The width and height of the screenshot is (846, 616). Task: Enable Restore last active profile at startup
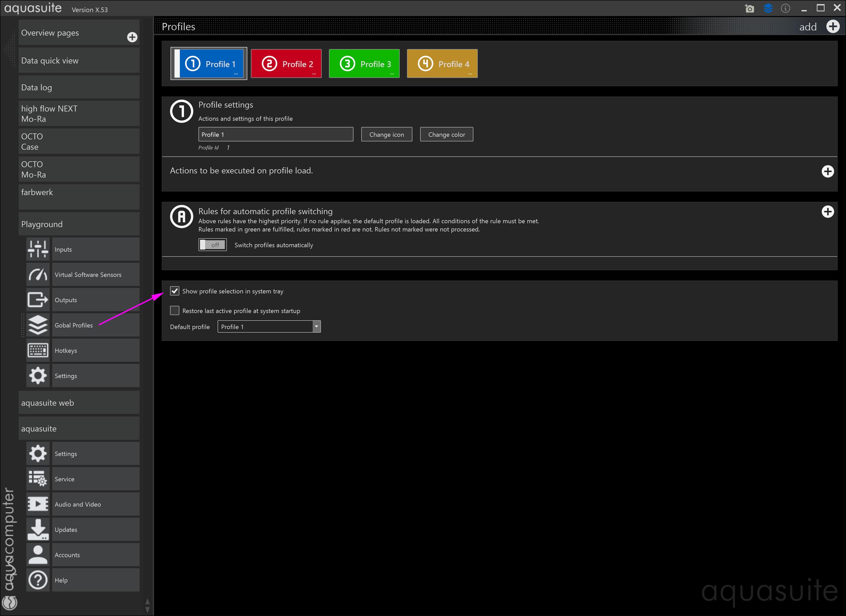[x=175, y=311]
